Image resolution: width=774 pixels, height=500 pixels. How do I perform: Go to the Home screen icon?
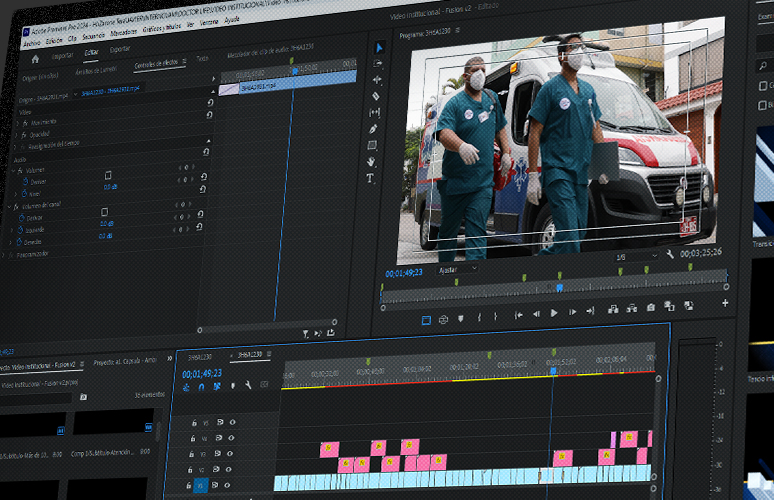(35, 59)
